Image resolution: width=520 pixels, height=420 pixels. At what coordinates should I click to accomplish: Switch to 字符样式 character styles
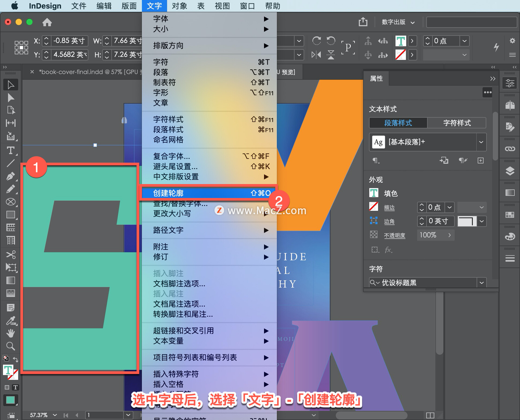(x=457, y=123)
